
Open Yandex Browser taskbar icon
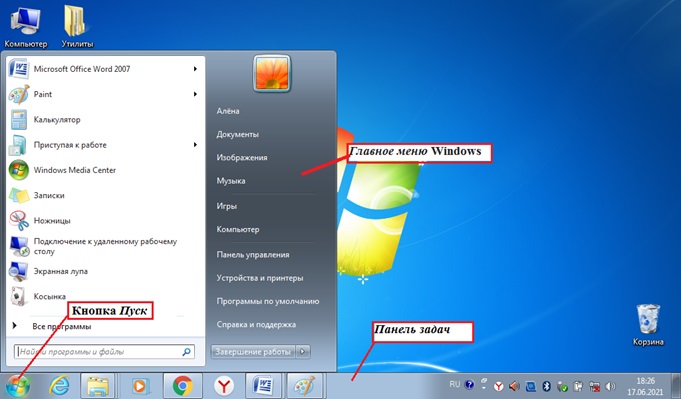pos(224,386)
